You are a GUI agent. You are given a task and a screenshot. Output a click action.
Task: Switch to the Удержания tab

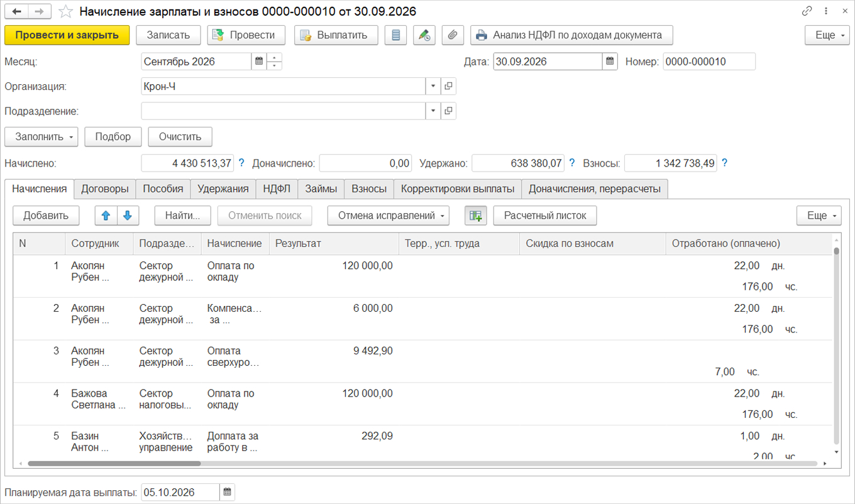(x=223, y=189)
